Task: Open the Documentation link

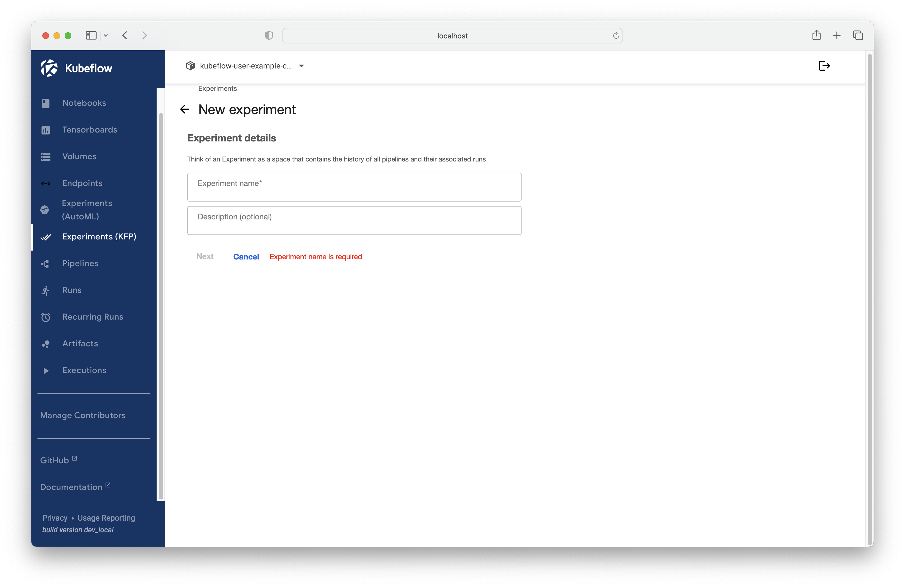Action: (71, 487)
